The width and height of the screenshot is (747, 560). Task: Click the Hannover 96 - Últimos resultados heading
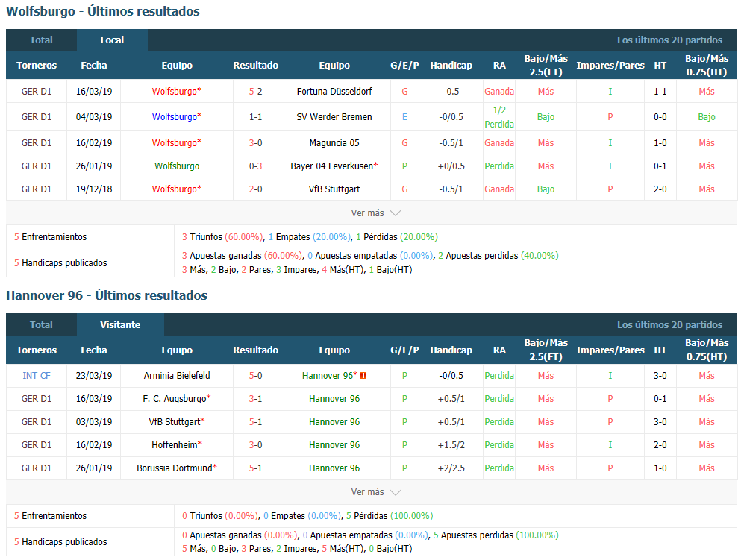107,296
